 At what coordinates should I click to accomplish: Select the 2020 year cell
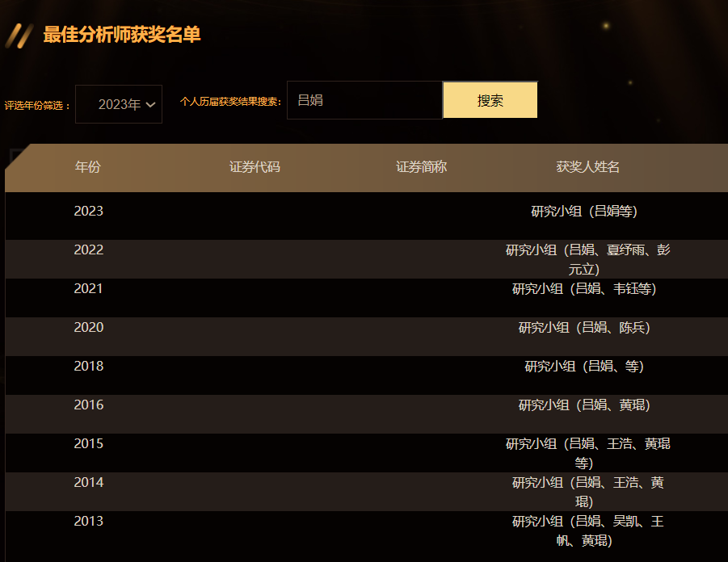click(x=88, y=327)
